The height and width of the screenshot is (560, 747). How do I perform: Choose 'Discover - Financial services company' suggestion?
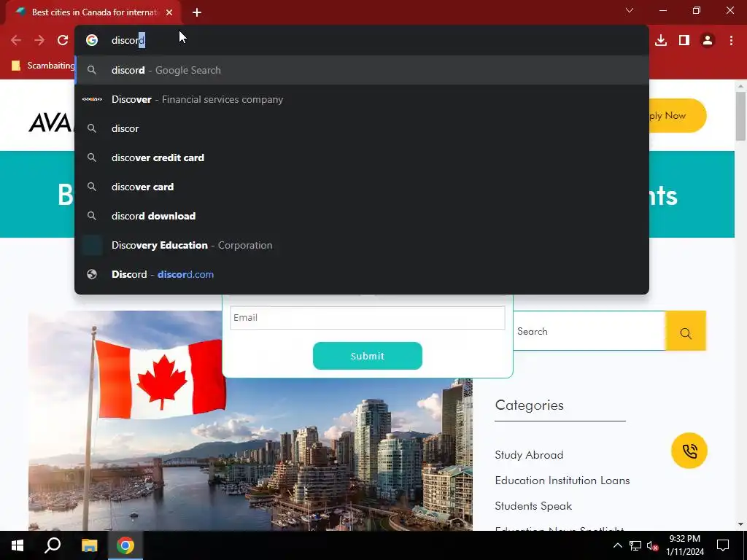click(x=362, y=99)
